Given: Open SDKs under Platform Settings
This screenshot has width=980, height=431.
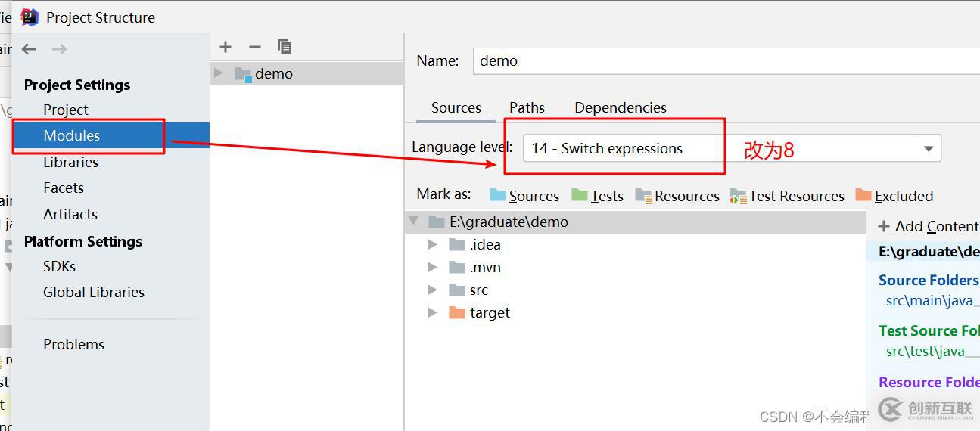Looking at the screenshot, I should click(x=59, y=266).
